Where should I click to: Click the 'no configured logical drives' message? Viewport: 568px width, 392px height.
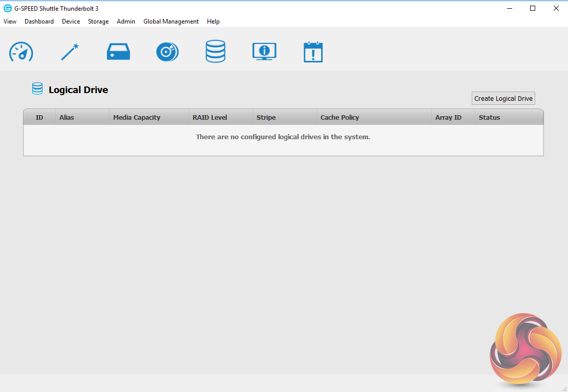283,137
